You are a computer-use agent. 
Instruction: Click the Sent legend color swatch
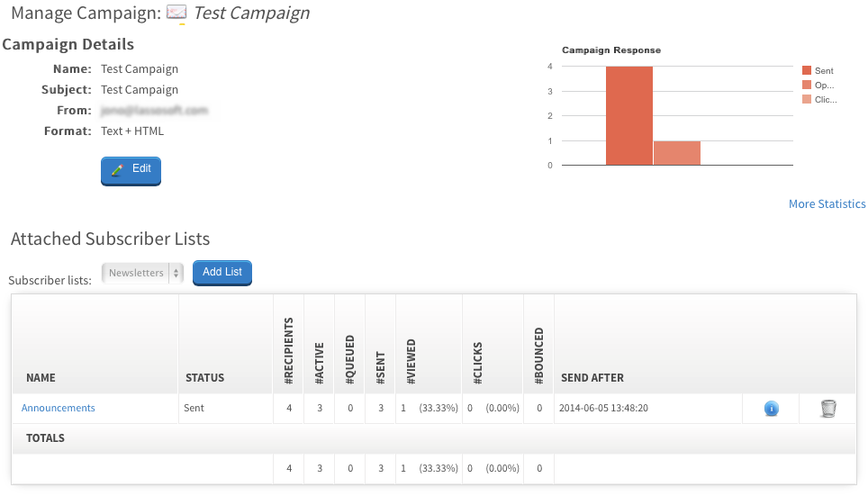(807, 70)
